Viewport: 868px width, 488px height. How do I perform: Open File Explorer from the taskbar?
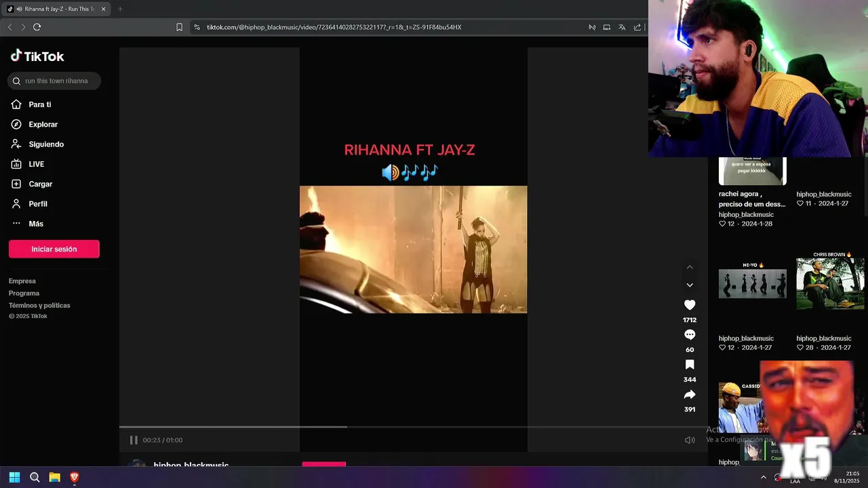[x=54, y=477]
